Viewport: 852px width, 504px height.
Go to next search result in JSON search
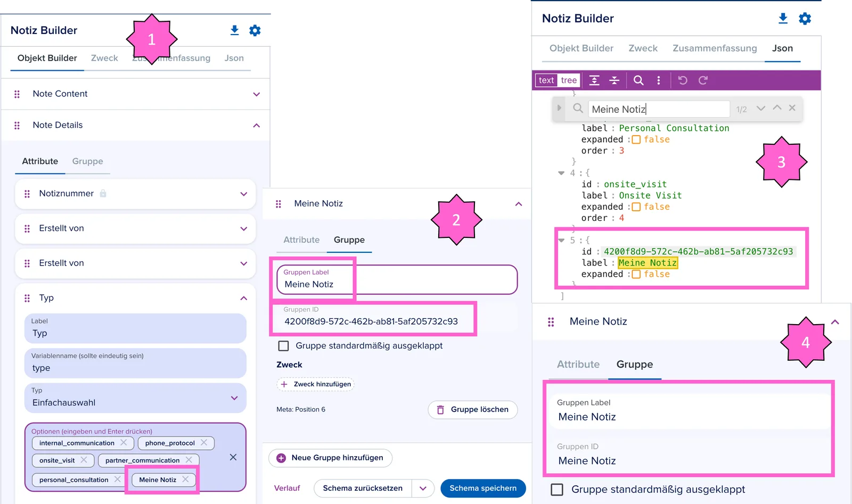(761, 108)
